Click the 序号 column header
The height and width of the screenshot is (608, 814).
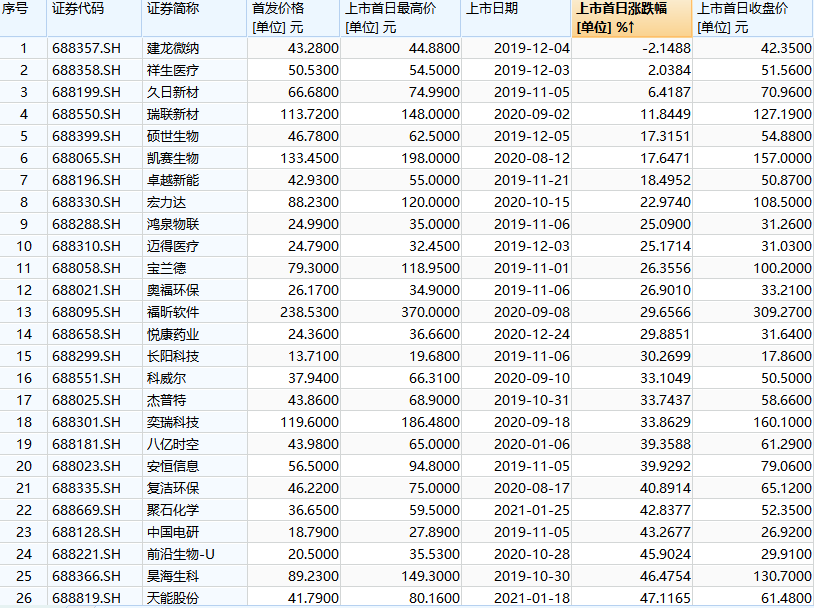click(x=23, y=18)
